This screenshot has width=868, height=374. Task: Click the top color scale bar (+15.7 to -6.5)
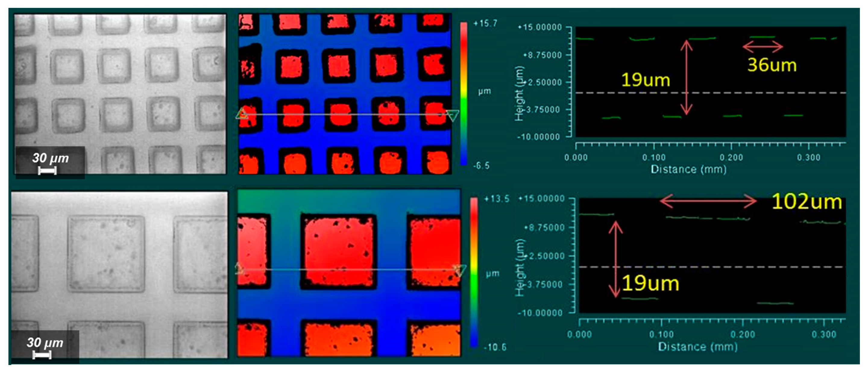click(464, 94)
